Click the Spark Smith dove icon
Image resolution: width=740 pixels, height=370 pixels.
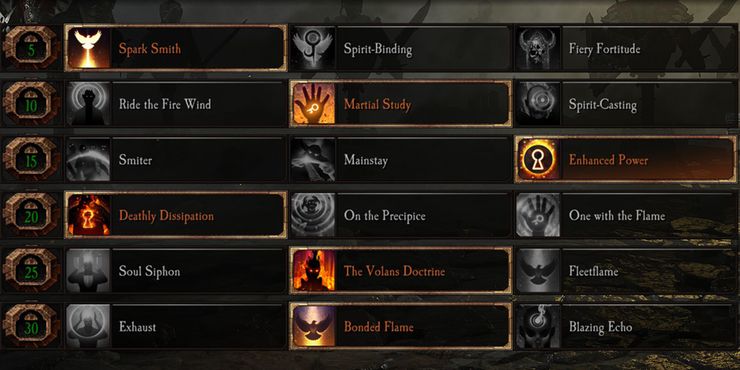pyautogui.click(x=89, y=49)
